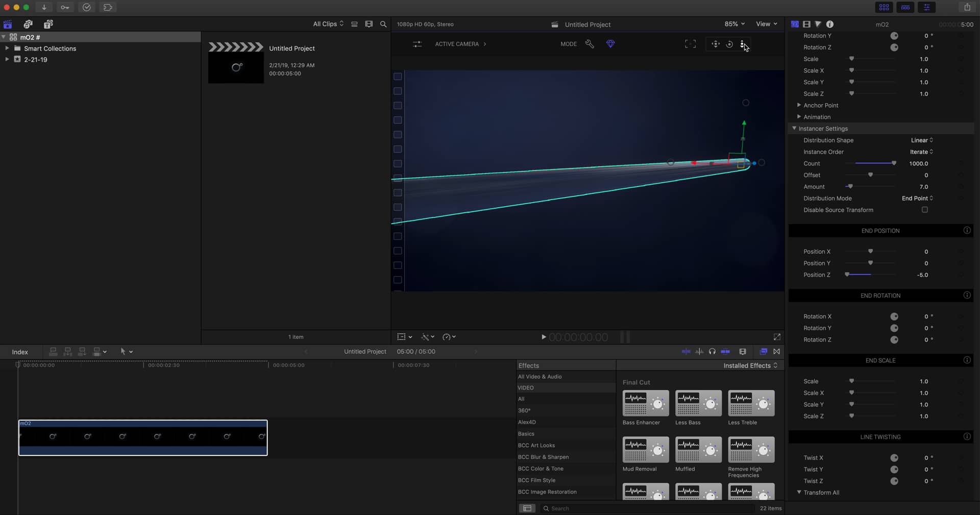Viewport: 980px width, 515px height.
Task: Open the All Clips filter dropdown
Action: click(x=328, y=24)
